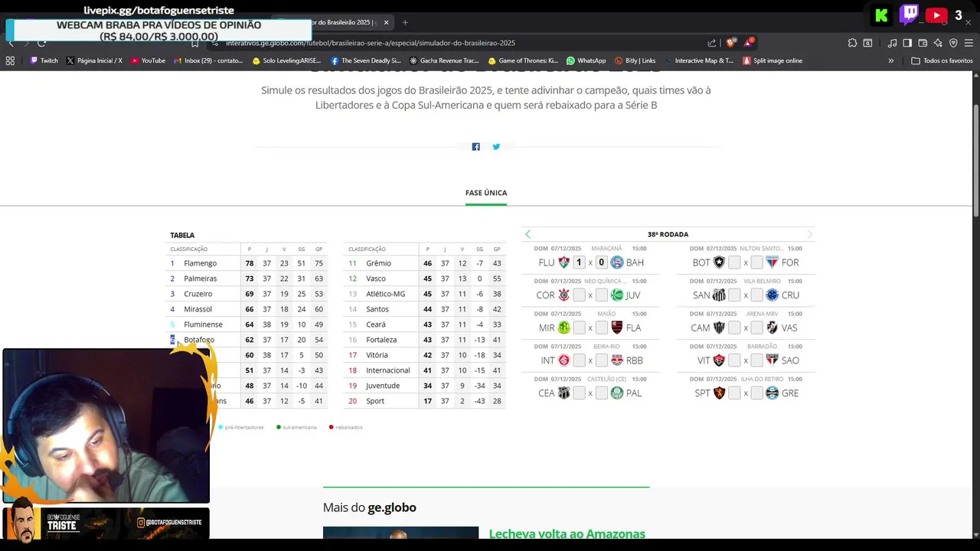
Task: Click the Corinthians crest in COR x JUV match
Action: coord(564,295)
